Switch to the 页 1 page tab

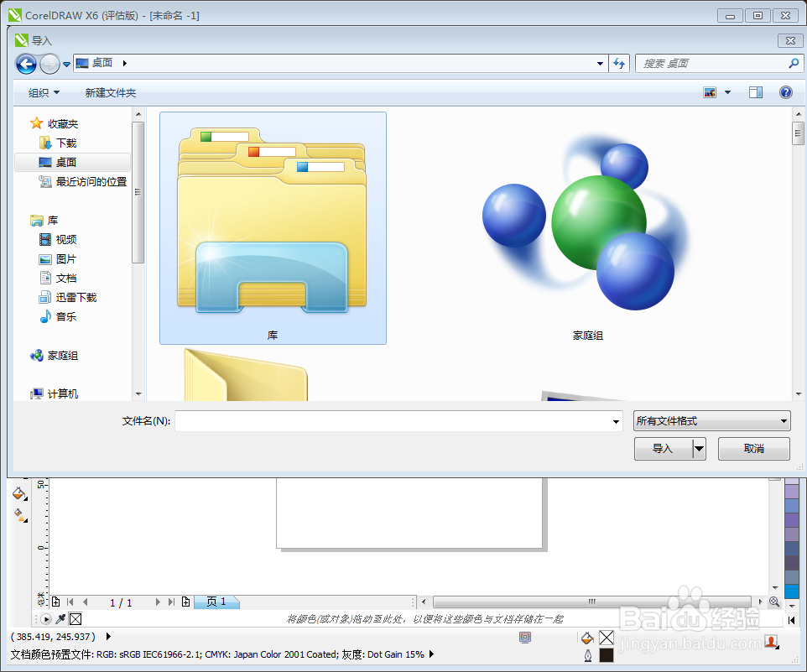(216, 602)
